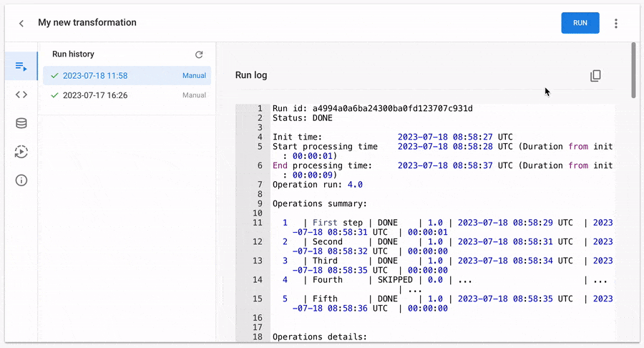The height and width of the screenshot is (348, 644).
Task: Click the 'End processing time:' log line
Action: [x=442, y=170]
